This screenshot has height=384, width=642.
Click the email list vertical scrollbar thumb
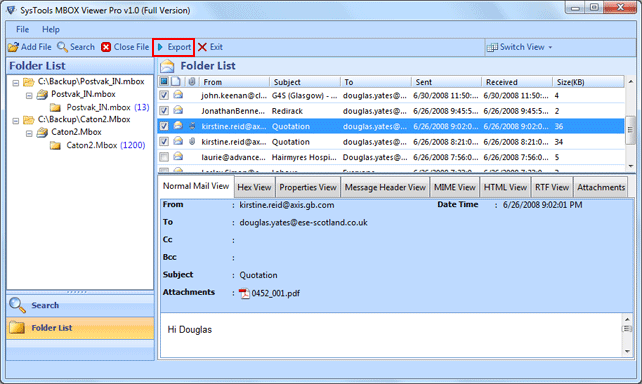coord(631,130)
